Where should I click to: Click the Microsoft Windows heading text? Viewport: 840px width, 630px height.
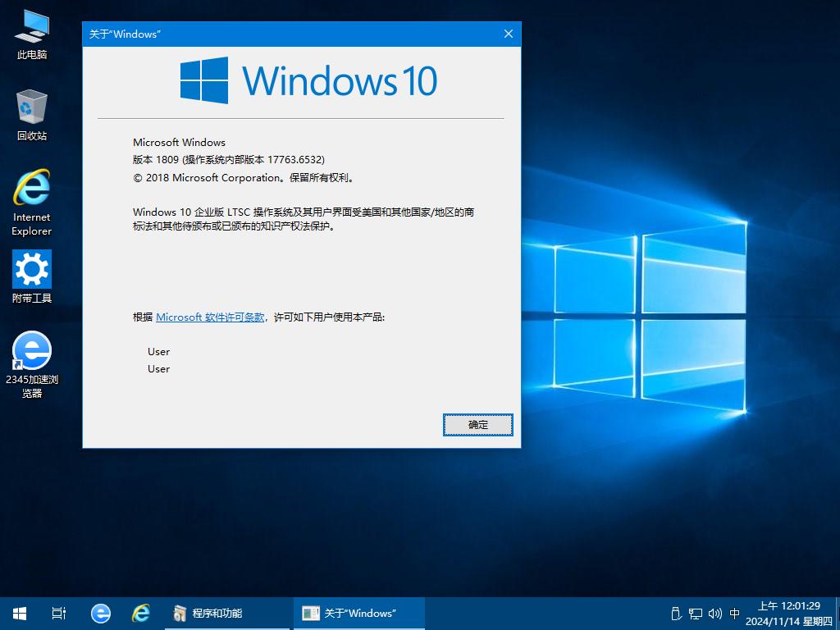tap(179, 143)
